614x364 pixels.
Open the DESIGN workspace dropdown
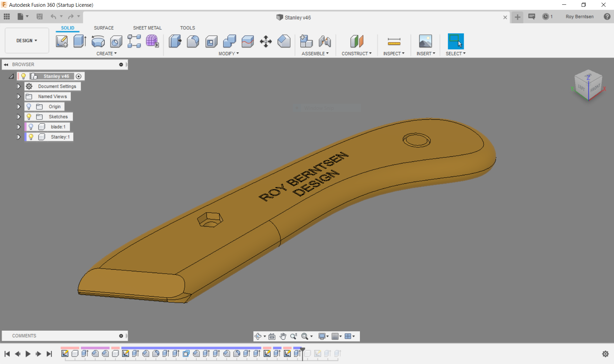(x=27, y=40)
